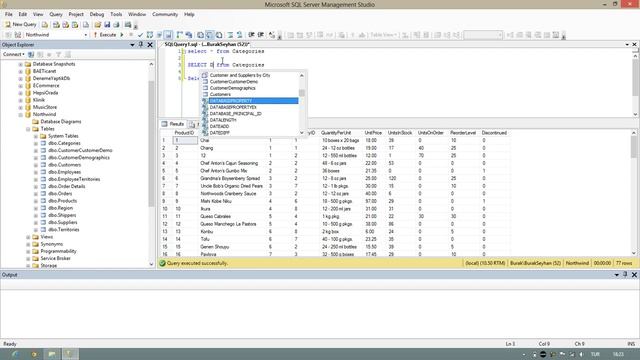
Task: Click the Execute query button
Action: 105,35
